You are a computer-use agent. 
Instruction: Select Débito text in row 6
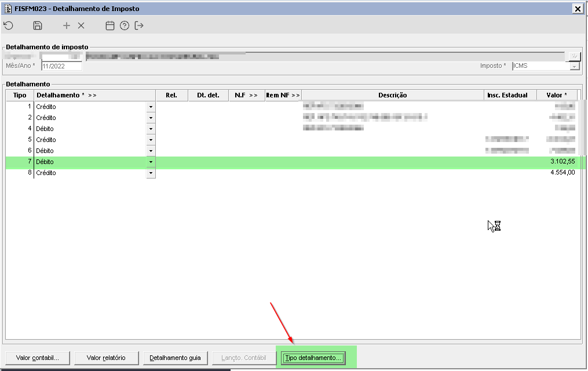(x=45, y=151)
